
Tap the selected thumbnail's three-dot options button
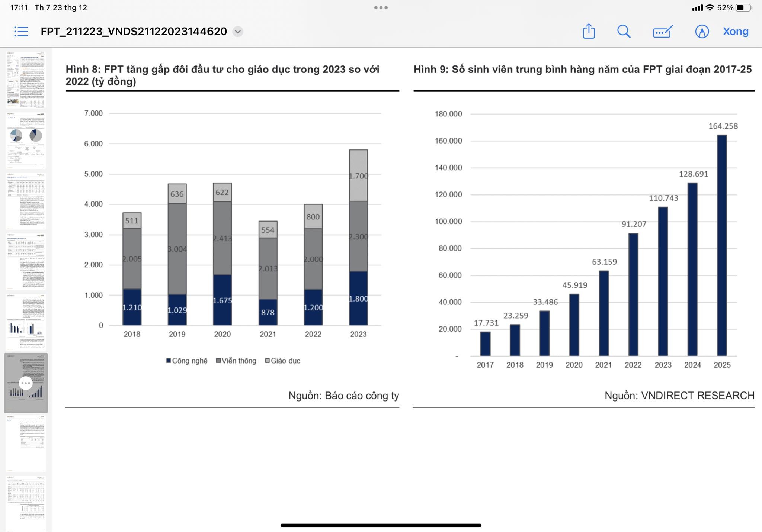26,383
